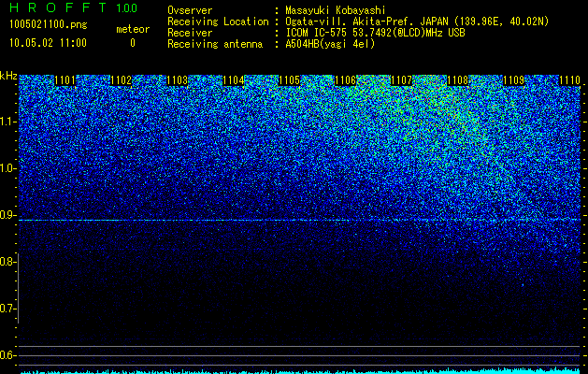Screen dimensions: 588x374
Task: Click the 0.6 frequency axis label
Action: pos(7,355)
